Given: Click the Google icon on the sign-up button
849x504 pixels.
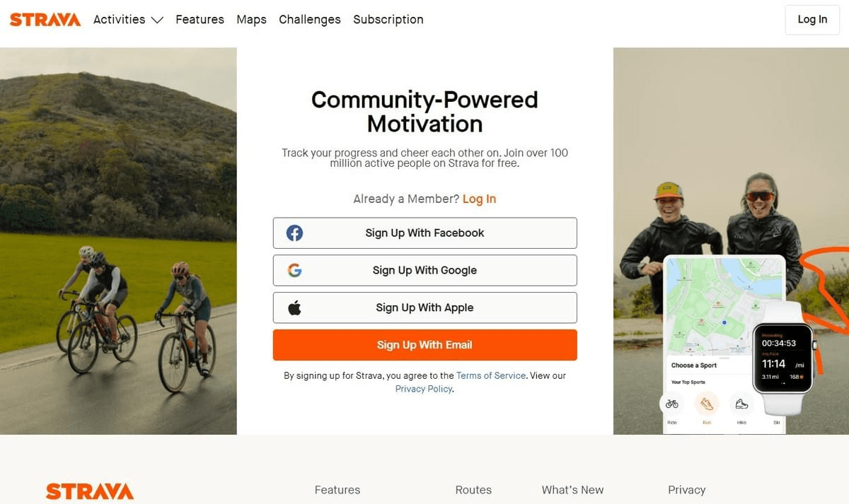Looking at the screenshot, I should pyautogui.click(x=294, y=270).
